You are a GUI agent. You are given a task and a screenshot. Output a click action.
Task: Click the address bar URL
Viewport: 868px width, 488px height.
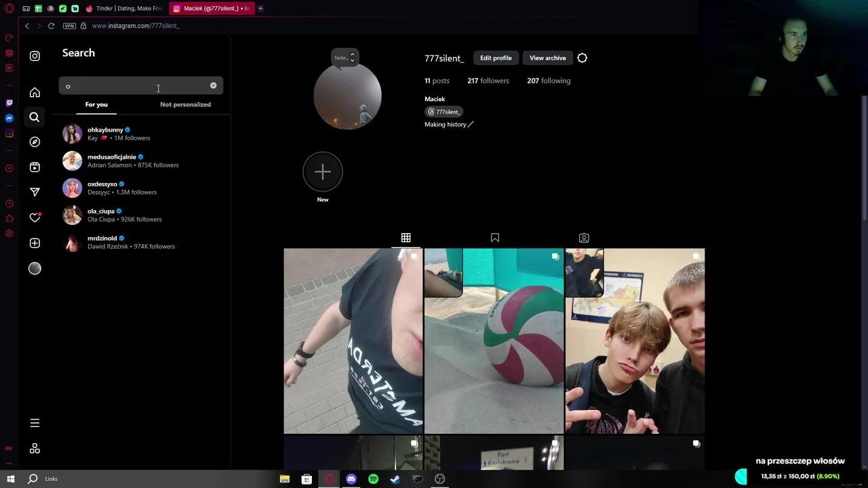[x=135, y=26]
